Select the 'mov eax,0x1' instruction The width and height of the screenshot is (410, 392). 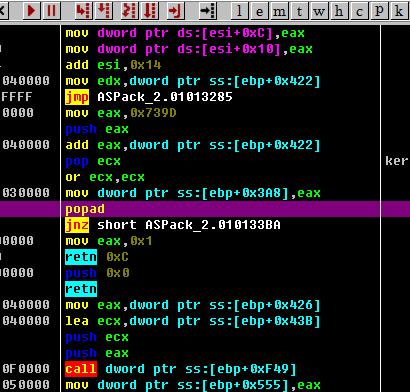(109, 241)
